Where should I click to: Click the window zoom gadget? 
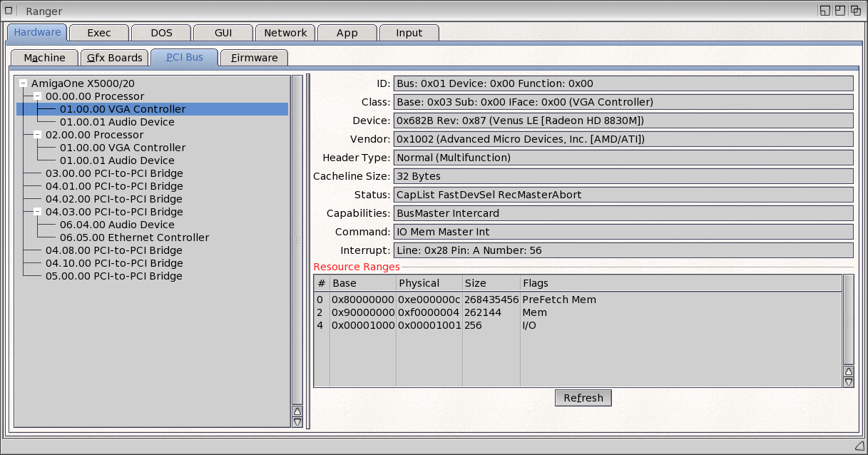840,11
